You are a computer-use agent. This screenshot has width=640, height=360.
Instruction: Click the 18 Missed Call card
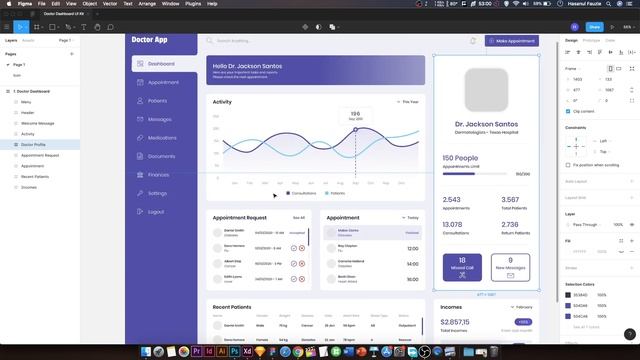[x=462, y=267]
